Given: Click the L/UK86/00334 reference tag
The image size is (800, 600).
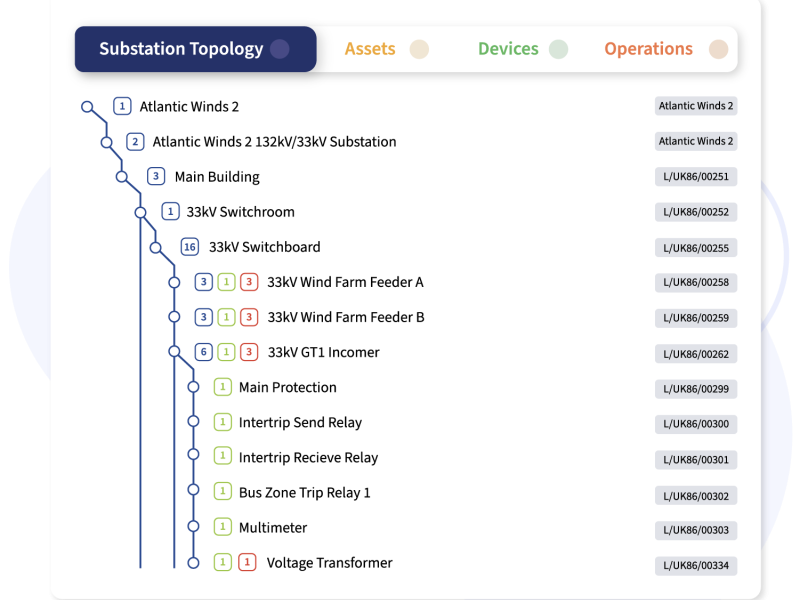Looking at the screenshot, I should tap(696, 566).
